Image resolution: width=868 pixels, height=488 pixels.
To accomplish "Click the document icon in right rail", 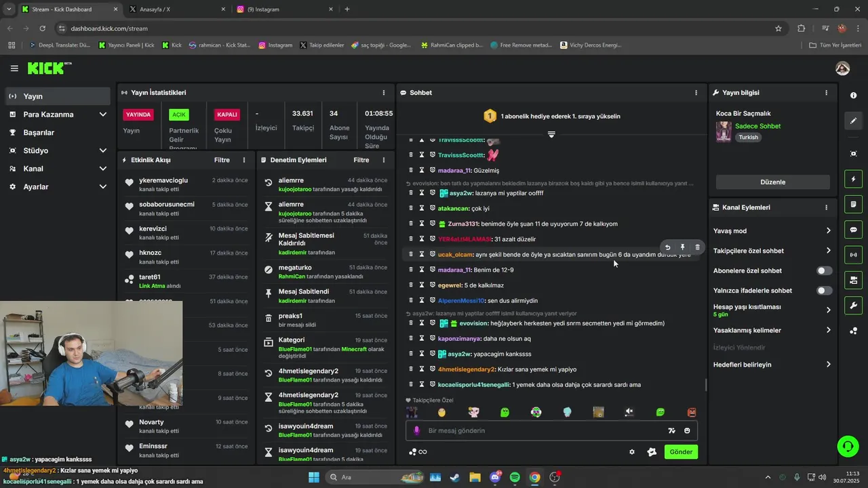I will tap(853, 204).
